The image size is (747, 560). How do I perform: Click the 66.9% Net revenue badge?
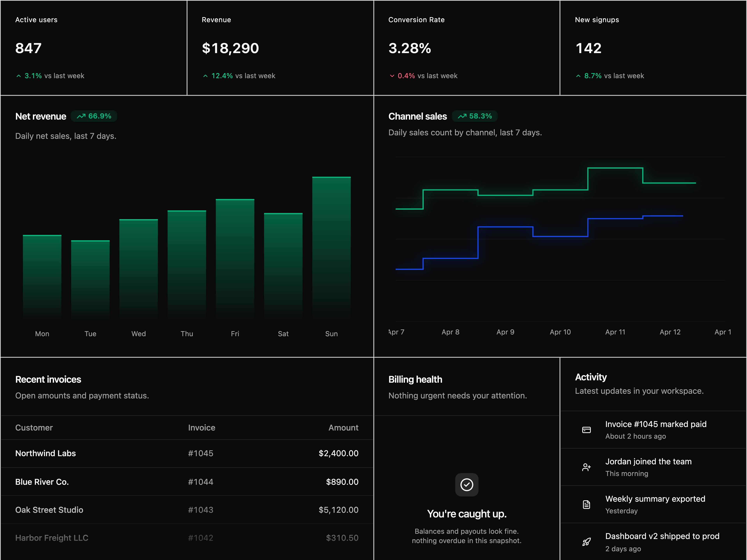point(94,116)
